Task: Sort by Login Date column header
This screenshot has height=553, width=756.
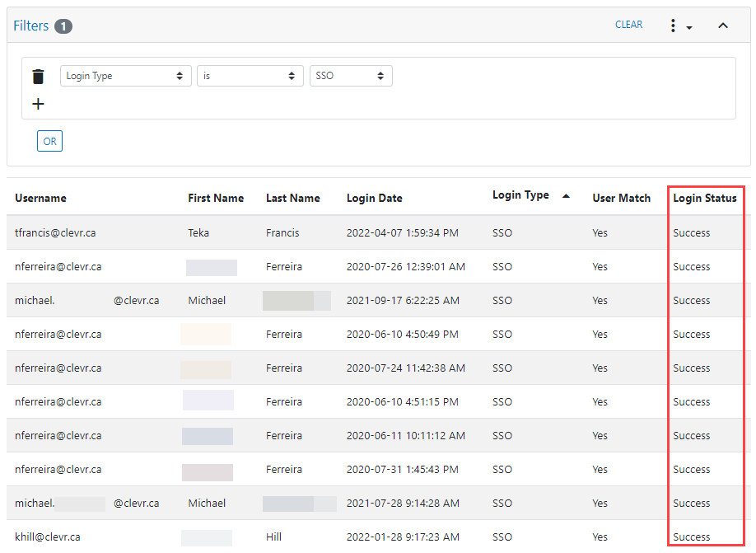Action: 374,198
